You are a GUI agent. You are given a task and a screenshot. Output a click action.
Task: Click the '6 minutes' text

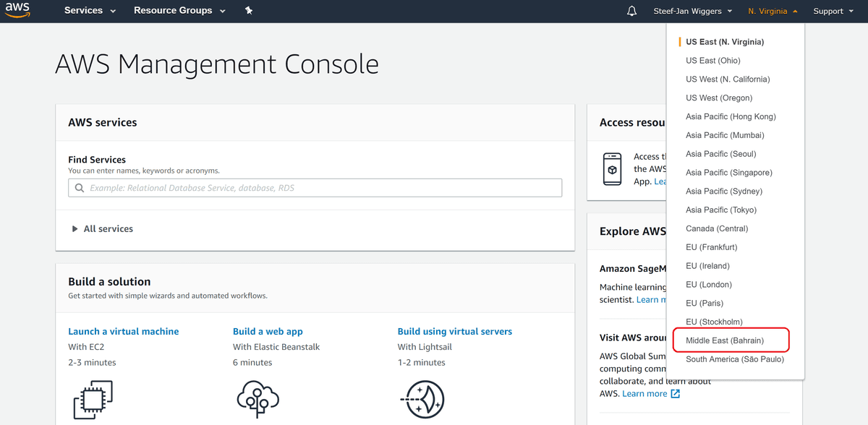[252, 363]
